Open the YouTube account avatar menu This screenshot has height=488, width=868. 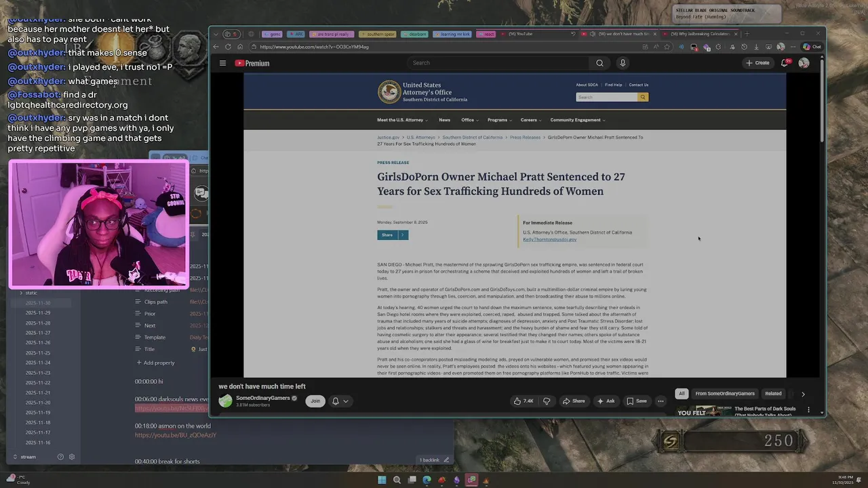coord(804,63)
